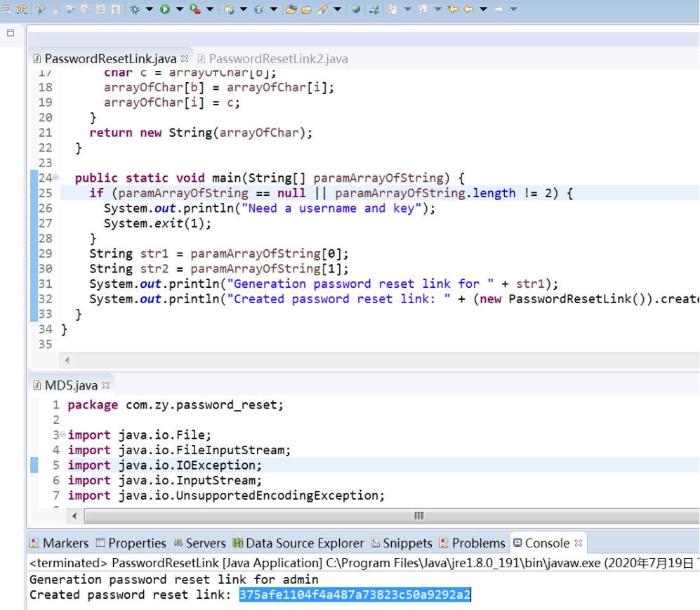700x610 pixels.
Task: Click 'Generation password reset link for admin' console line
Action: (x=173, y=579)
